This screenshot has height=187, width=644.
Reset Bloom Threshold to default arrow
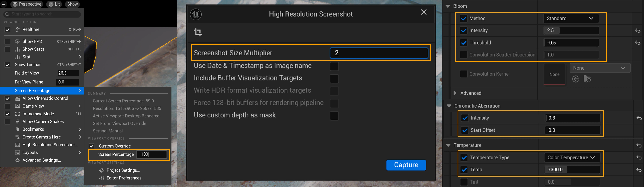(638, 43)
